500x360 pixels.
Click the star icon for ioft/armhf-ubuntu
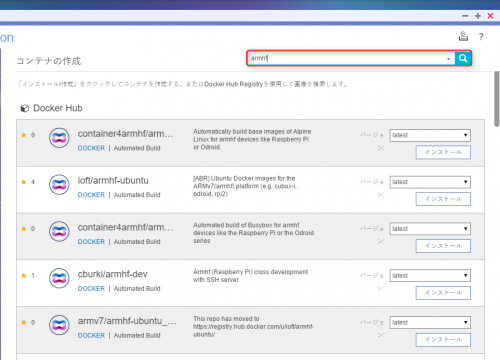pos(24,182)
